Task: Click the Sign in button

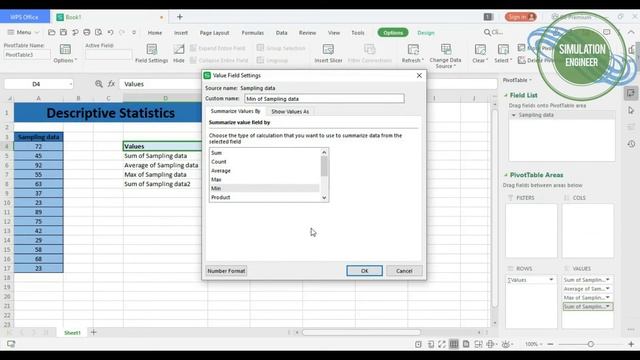Action: click(520, 17)
